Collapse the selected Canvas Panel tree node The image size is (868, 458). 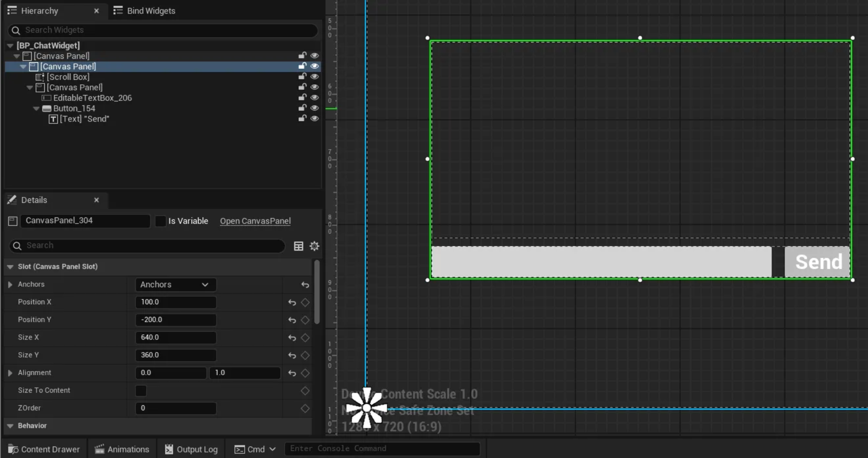point(23,67)
